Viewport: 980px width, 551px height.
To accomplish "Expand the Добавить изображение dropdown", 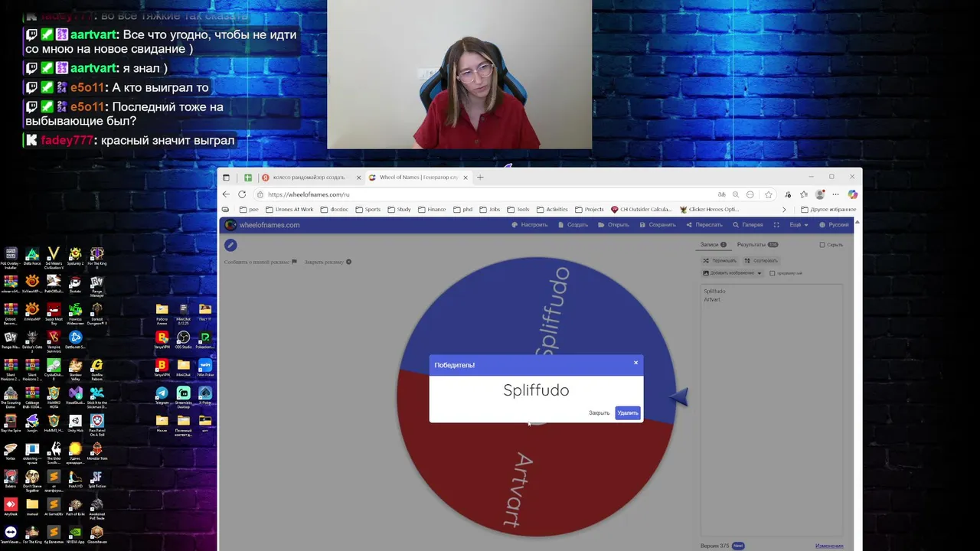I will point(733,273).
